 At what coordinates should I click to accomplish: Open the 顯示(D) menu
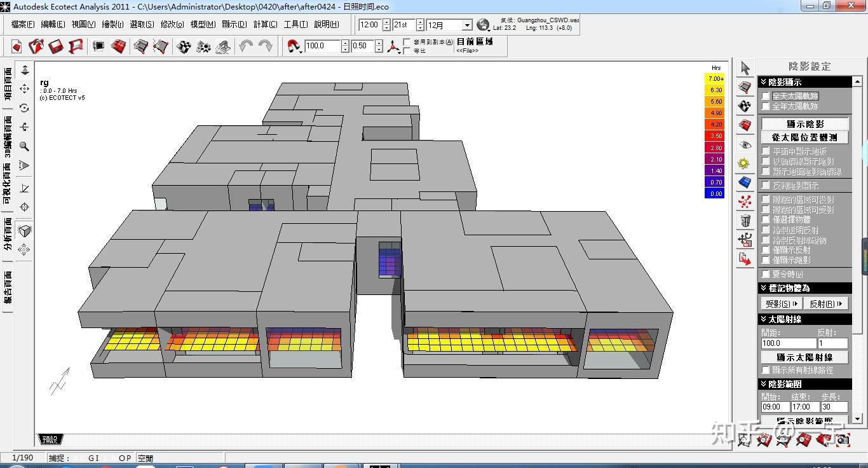point(234,24)
